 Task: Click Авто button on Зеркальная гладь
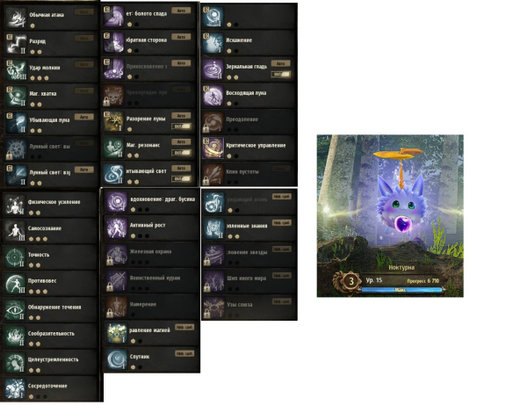point(280,63)
